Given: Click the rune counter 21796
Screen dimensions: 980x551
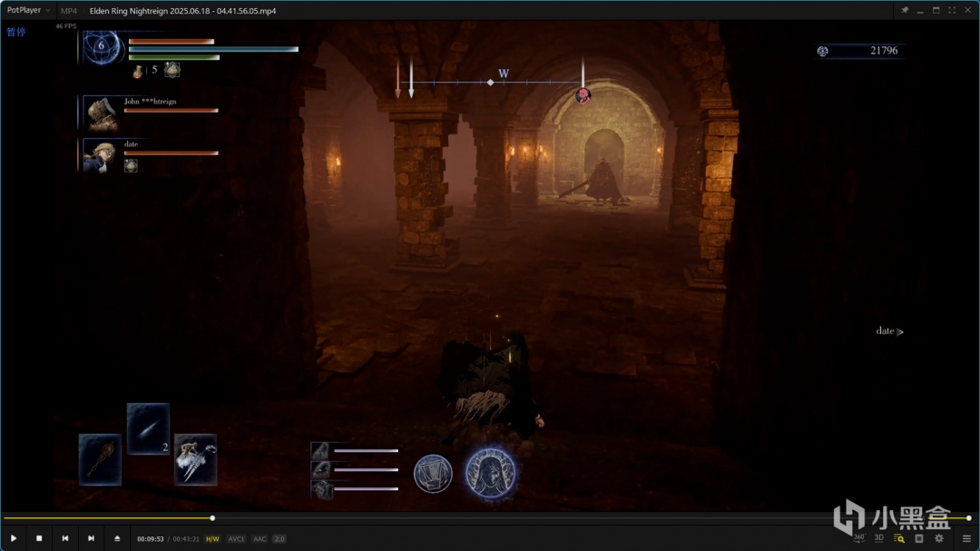Looking at the screenshot, I should click(x=884, y=51).
